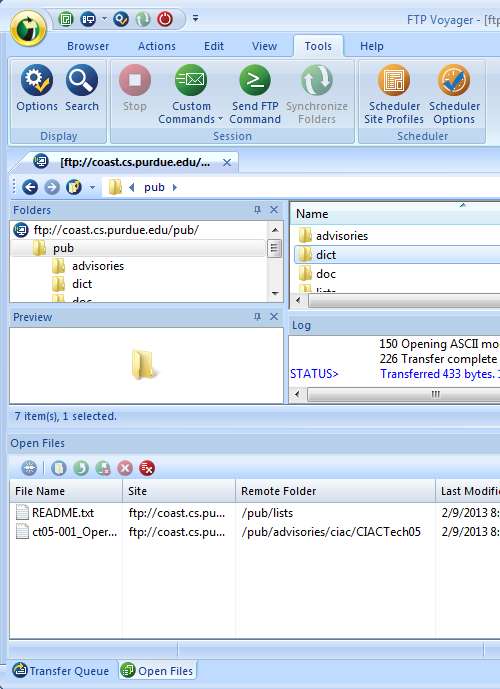
Task: Click the first Open Files toolbar icon
Action: point(29,468)
